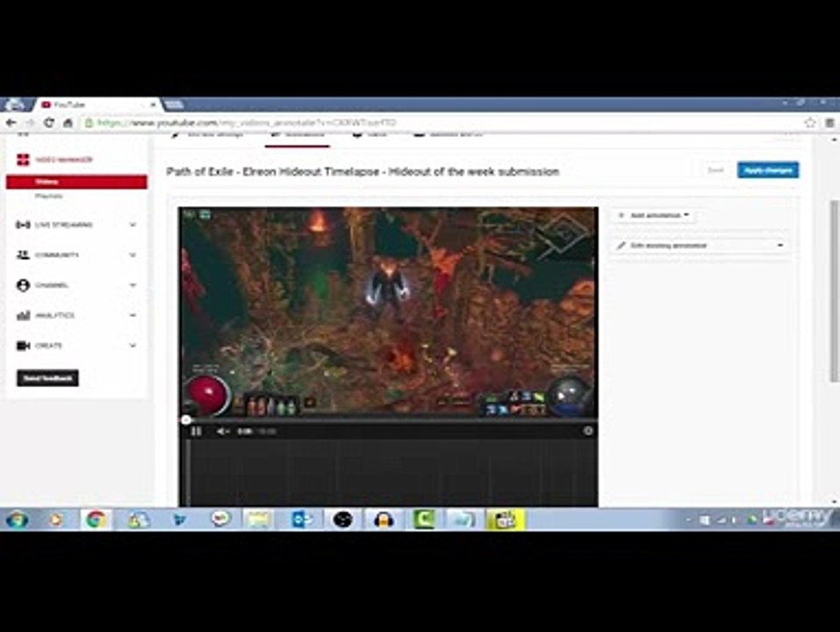The height and width of the screenshot is (632, 840).
Task: Open the Channel section
Action: [52, 285]
